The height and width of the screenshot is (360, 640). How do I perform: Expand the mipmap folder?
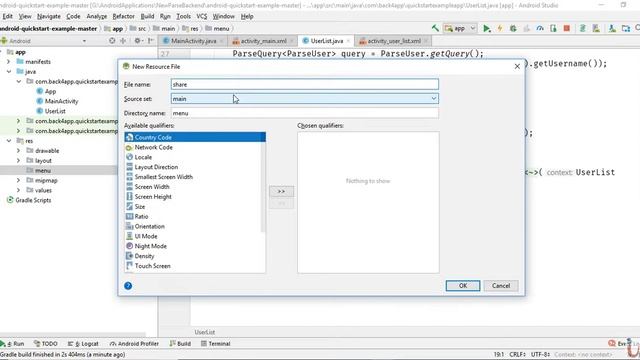point(18,180)
